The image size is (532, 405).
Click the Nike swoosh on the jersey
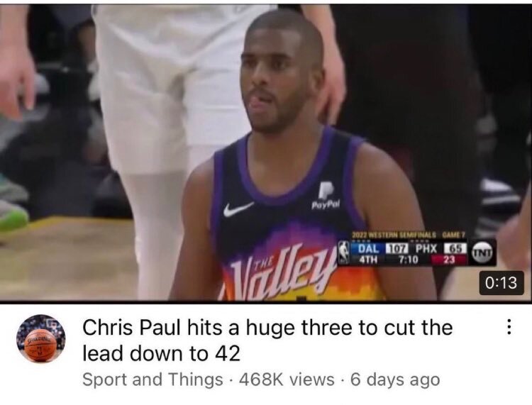[x=238, y=209]
